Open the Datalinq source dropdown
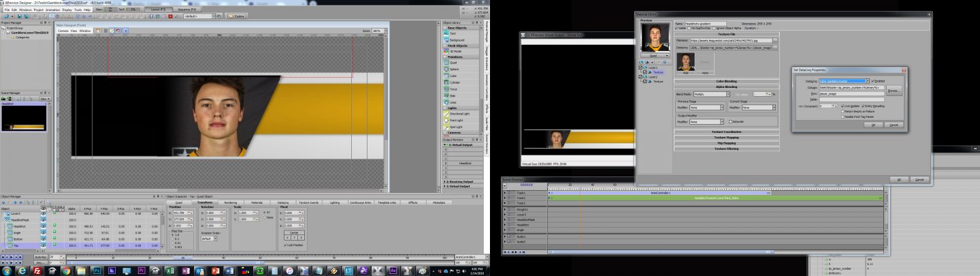Viewport: 980px width, 276px height. coord(868,81)
